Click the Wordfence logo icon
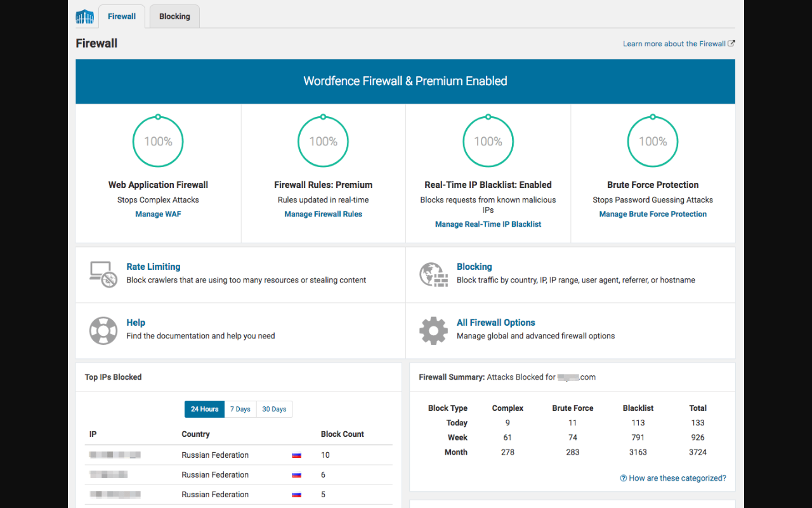The image size is (812, 508). tap(84, 17)
